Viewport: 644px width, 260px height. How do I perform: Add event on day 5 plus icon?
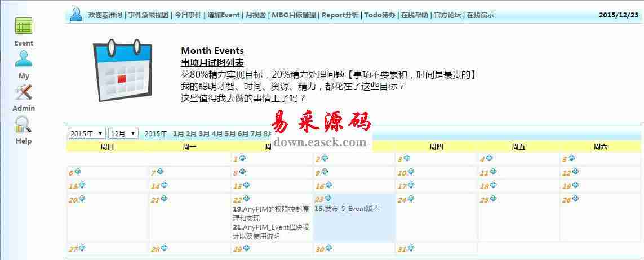(x=571, y=158)
